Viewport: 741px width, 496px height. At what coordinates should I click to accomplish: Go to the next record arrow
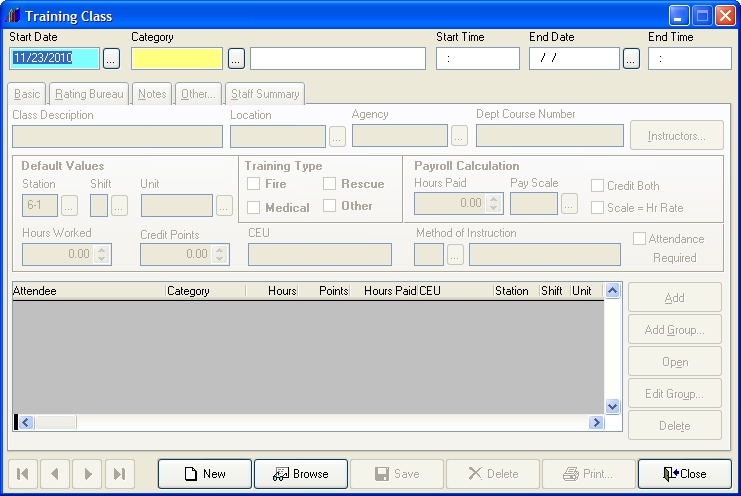point(88,474)
